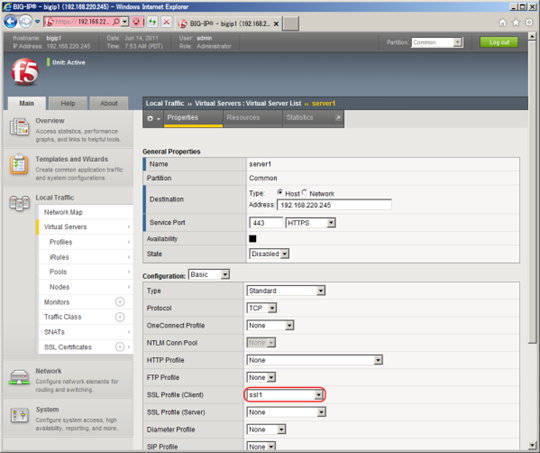Open the Templates and Wizards clipboard icon

[x=19, y=164]
